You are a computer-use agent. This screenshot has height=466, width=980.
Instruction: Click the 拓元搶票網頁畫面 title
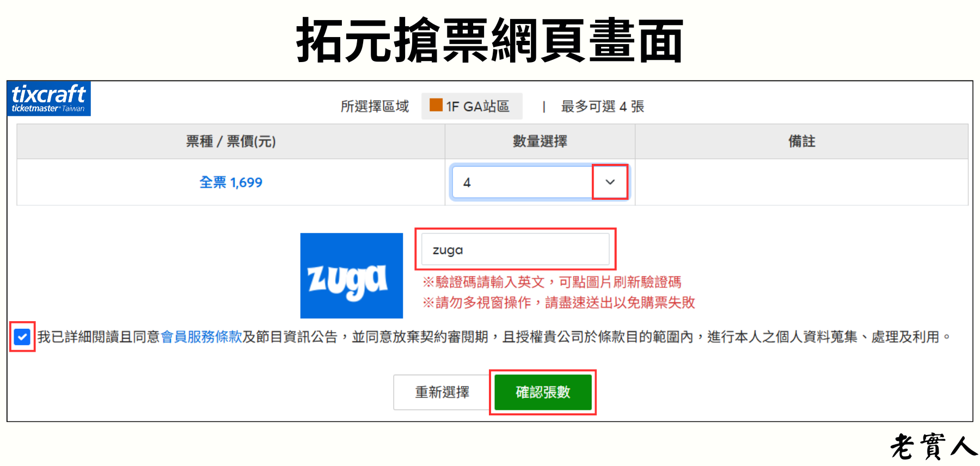(x=489, y=40)
